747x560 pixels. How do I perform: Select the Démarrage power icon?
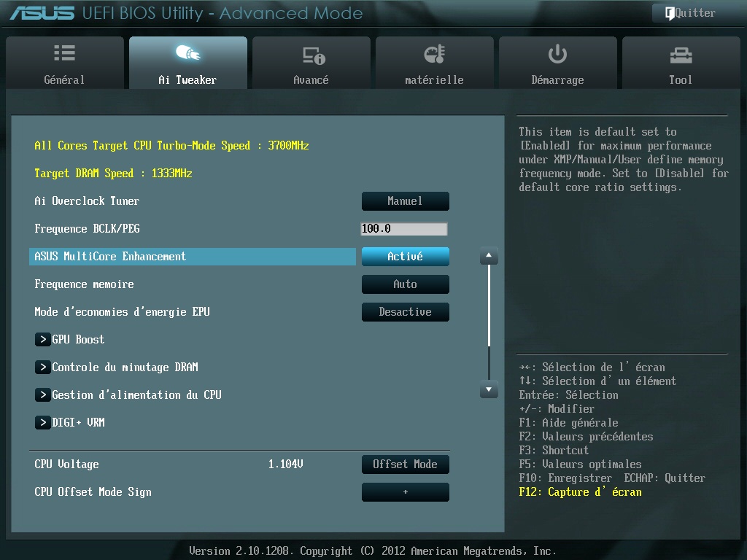(557, 54)
